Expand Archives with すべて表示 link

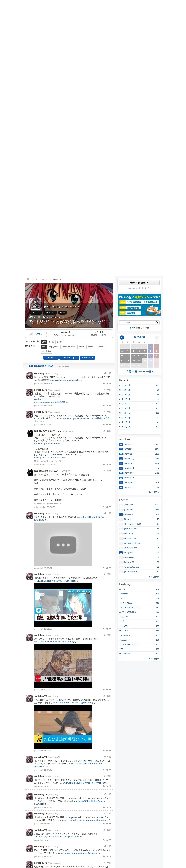pyautogui.click(x=154, y=492)
